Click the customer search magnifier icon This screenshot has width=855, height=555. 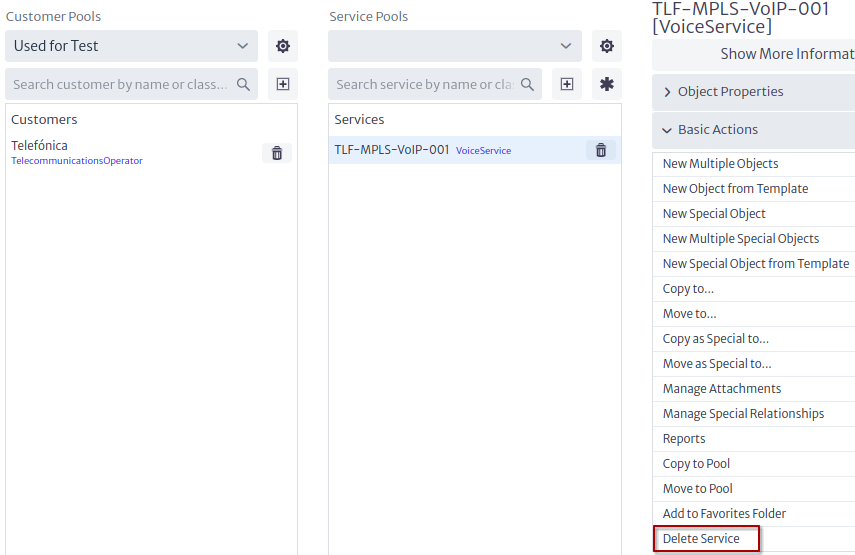(243, 85)
